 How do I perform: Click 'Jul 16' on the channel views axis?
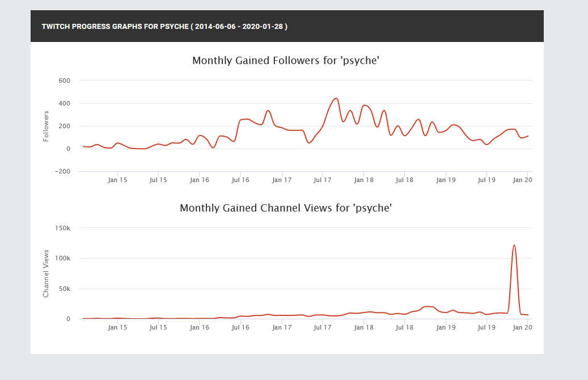click(x=240, y=327)
